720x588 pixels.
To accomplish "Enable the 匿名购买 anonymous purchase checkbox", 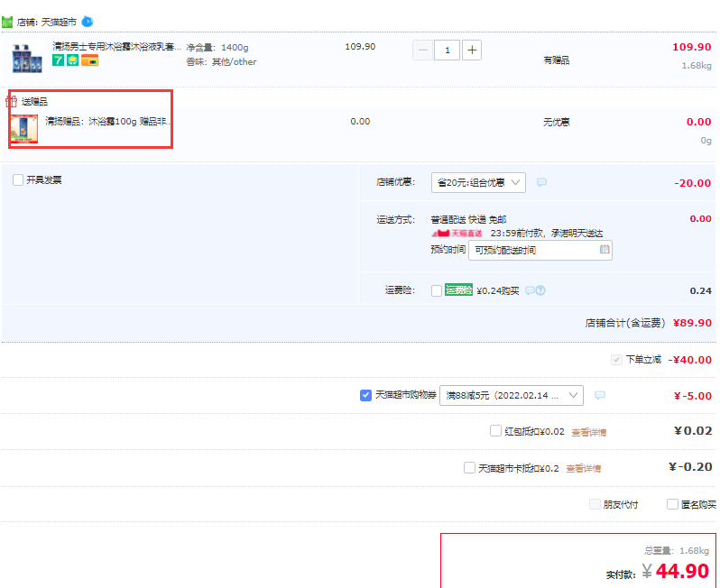I will pos(672,504).
